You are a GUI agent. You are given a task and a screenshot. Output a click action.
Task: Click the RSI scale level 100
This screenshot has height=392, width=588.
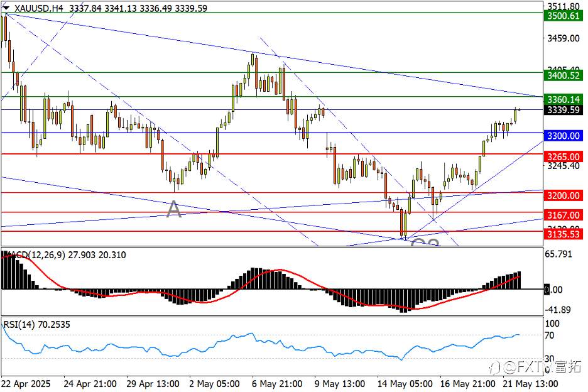(552, 324)
